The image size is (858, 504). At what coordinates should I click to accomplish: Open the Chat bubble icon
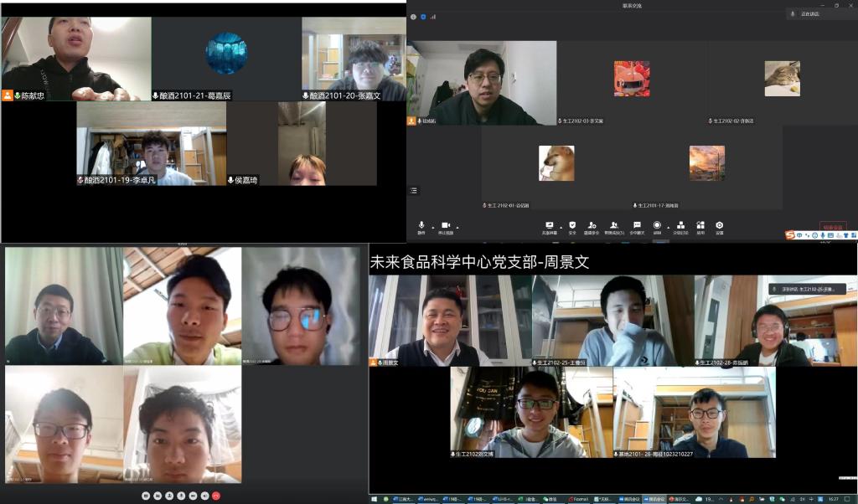tap(637, 225)
